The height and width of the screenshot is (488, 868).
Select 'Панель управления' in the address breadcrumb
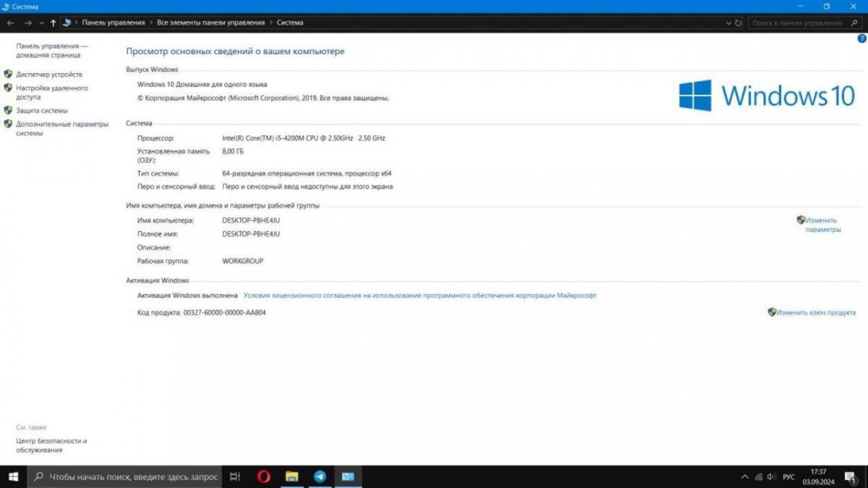(113, 23)
